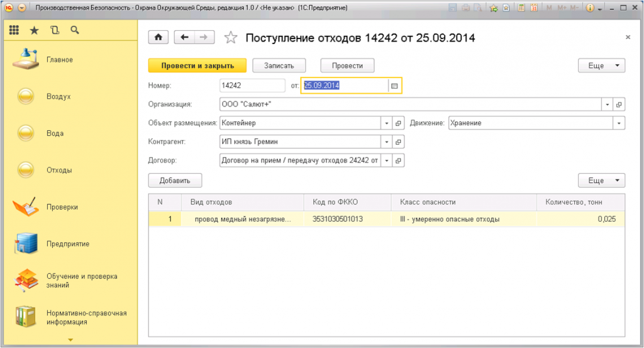Open the calendar icon in title bar
Image resolution: width=644 pixels, height=348 pixels.
(x=533, y=8)
